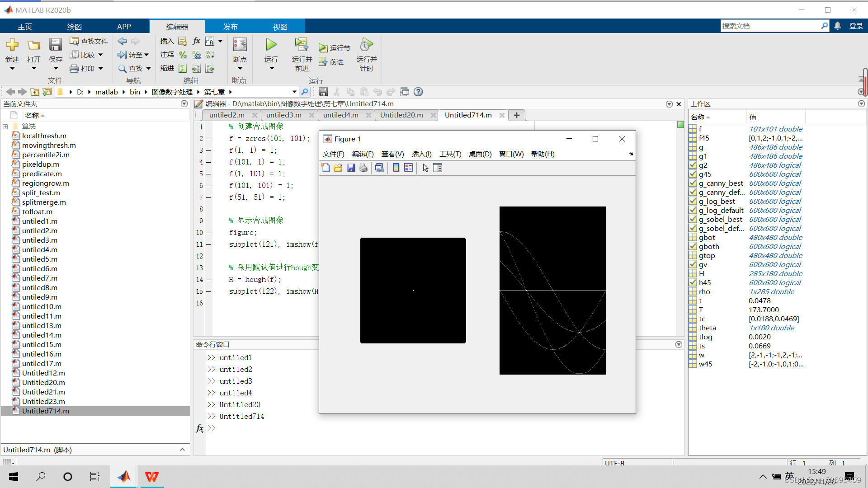Open 工具(T) menu in Figure 1
The image size is (868, 488).
[450, 154]
